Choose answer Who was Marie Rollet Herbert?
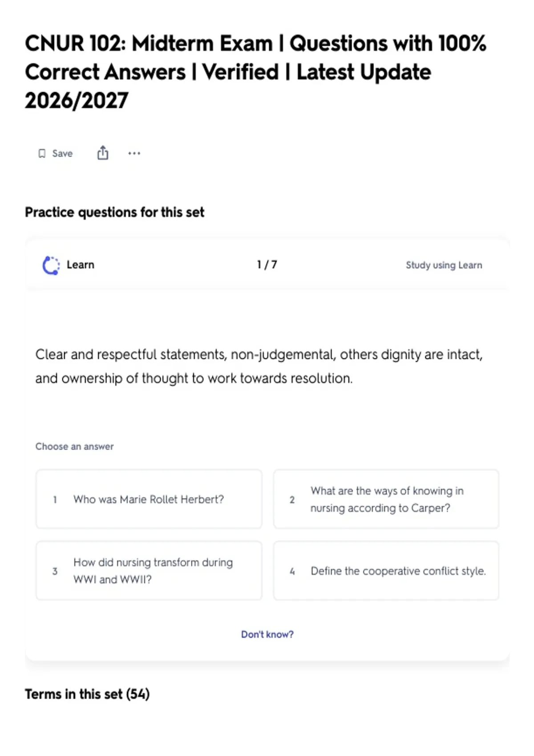Screen dimensions: 534x756 pos(149,499)
